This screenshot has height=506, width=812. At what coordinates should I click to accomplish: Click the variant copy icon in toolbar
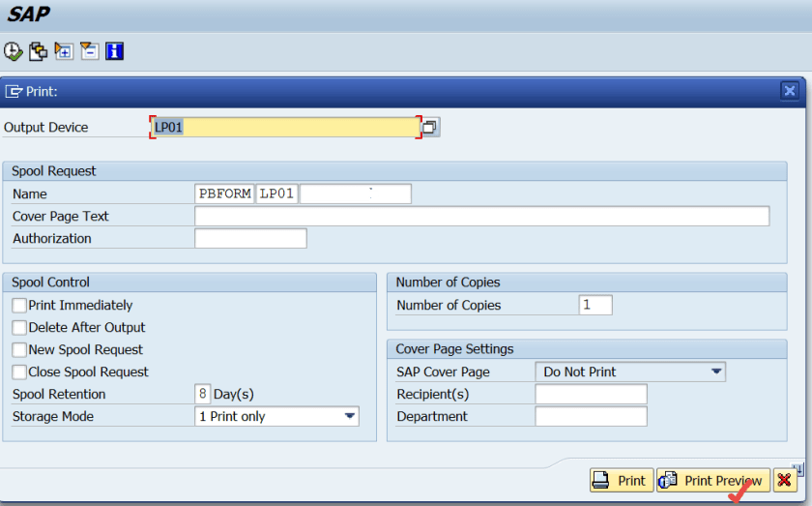pos(39,51)
